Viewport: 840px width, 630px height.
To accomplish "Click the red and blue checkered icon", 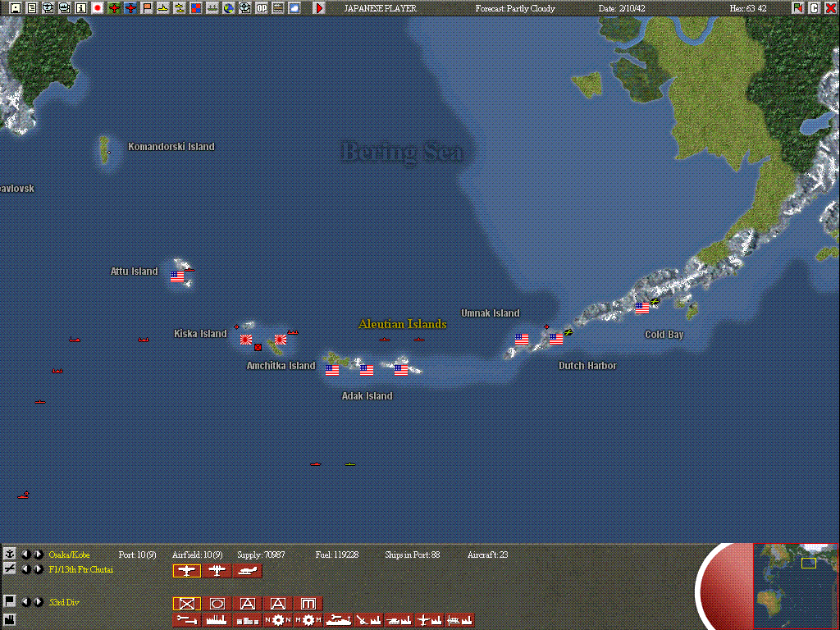I will 196,8.
